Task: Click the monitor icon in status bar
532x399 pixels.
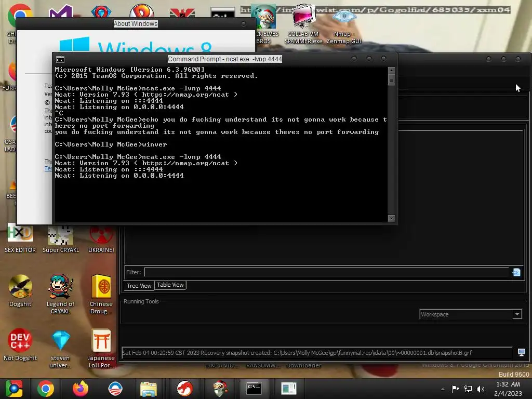Action: [522, 353]
